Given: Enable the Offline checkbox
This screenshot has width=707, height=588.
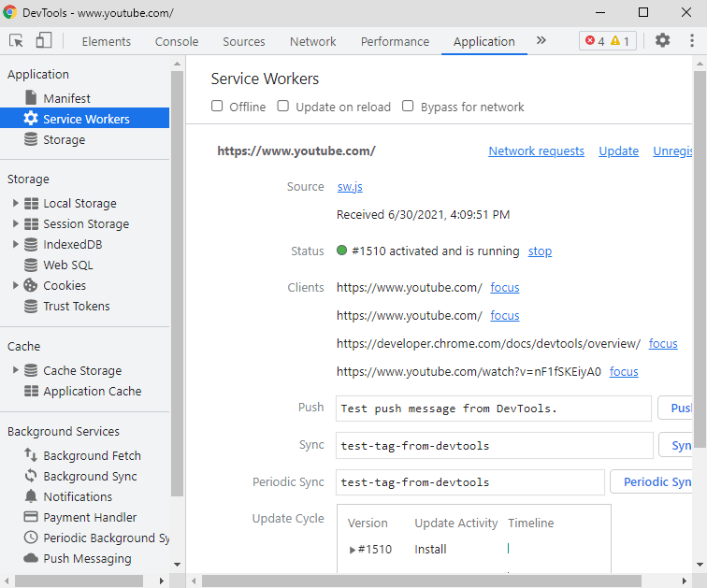Looking at the screenshot, I should (217, 106).
